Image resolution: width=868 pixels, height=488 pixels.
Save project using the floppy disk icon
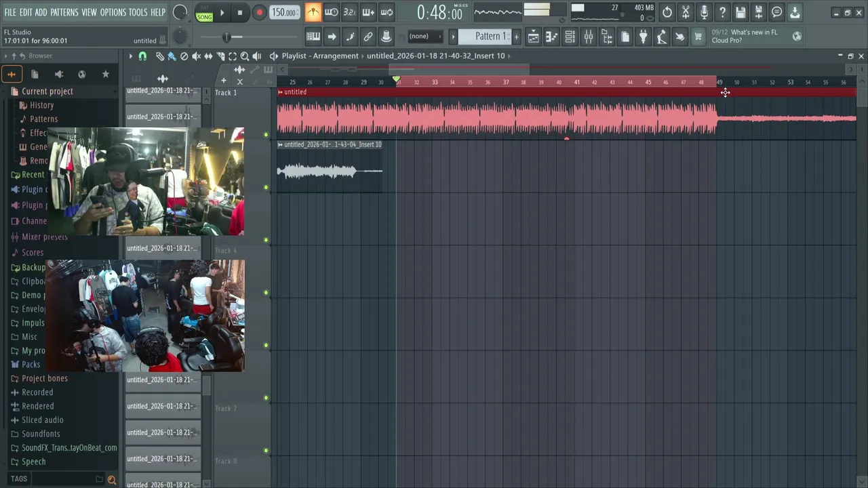[741, 12]
